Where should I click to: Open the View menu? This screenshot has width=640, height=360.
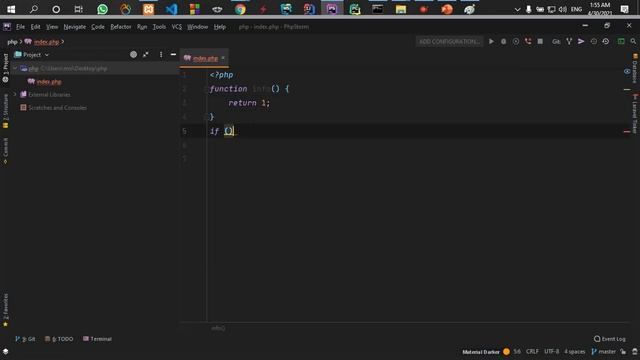pos(52,27)
